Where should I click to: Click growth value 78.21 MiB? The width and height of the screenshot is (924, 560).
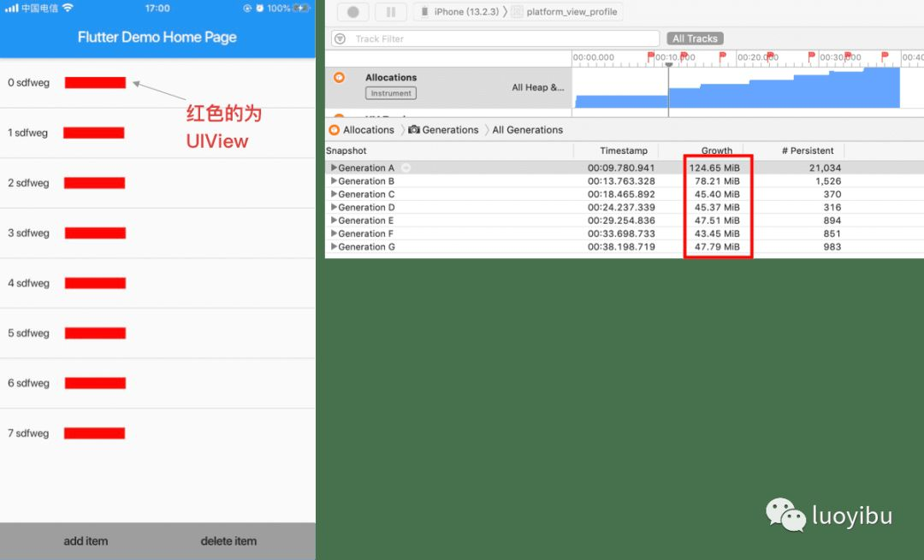tap(717, 181)
